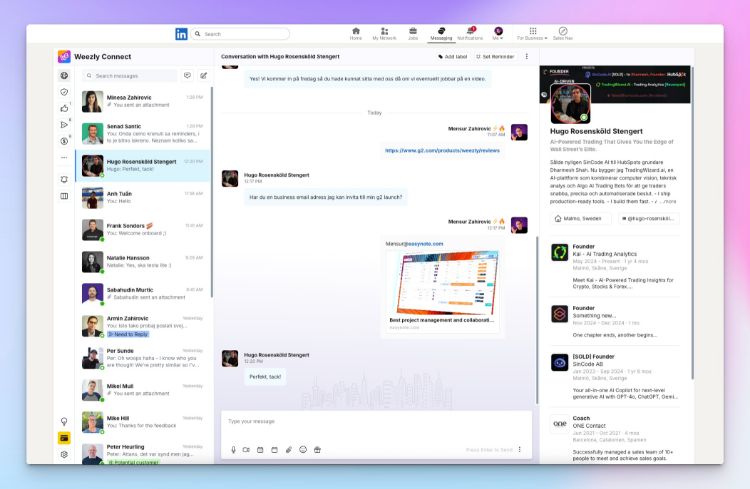
Task: Click the ONE Contact company logo
Action: [x=559, y=423]
